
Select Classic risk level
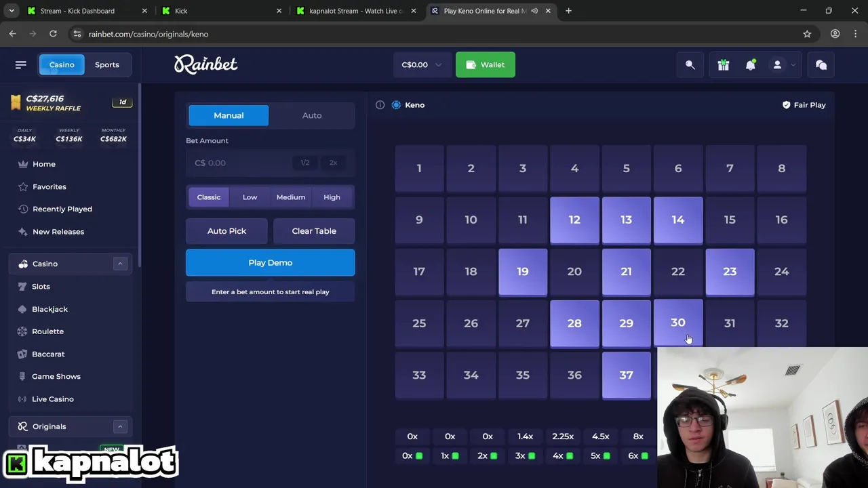[209, 197]
